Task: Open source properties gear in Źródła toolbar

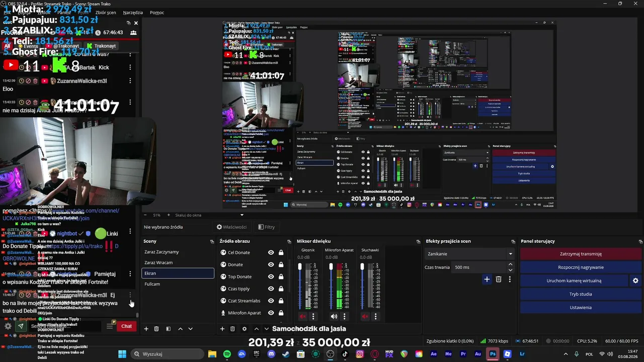Action: [245, 329]
